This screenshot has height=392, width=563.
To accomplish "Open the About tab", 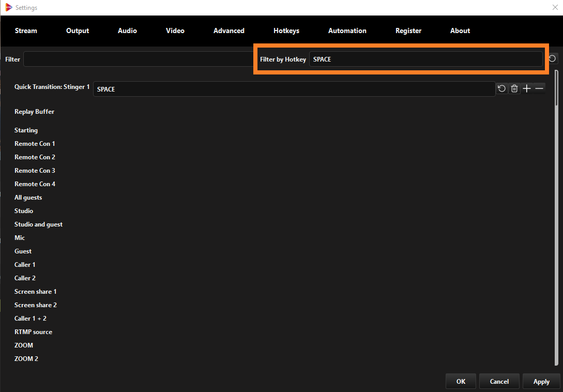I will coord(460,31).
